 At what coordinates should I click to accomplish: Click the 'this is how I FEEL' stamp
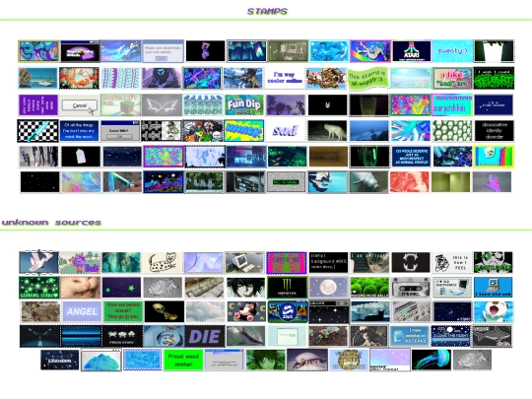[452, 262]
